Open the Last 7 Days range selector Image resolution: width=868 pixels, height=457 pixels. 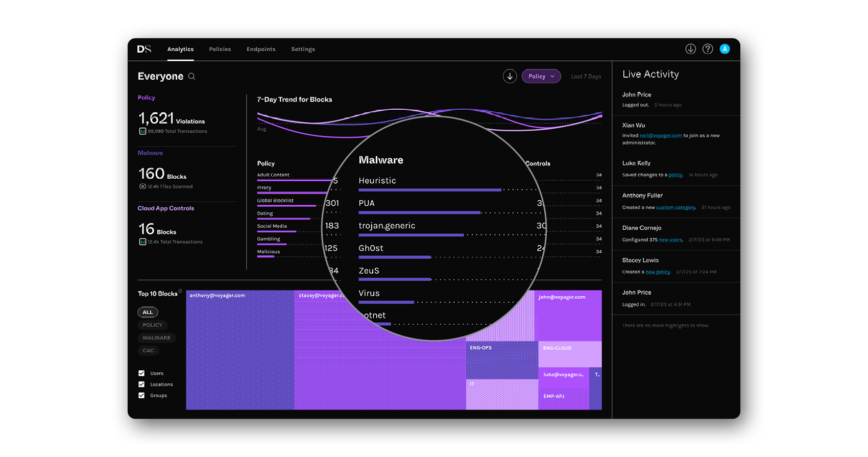(x=586, y=77)
